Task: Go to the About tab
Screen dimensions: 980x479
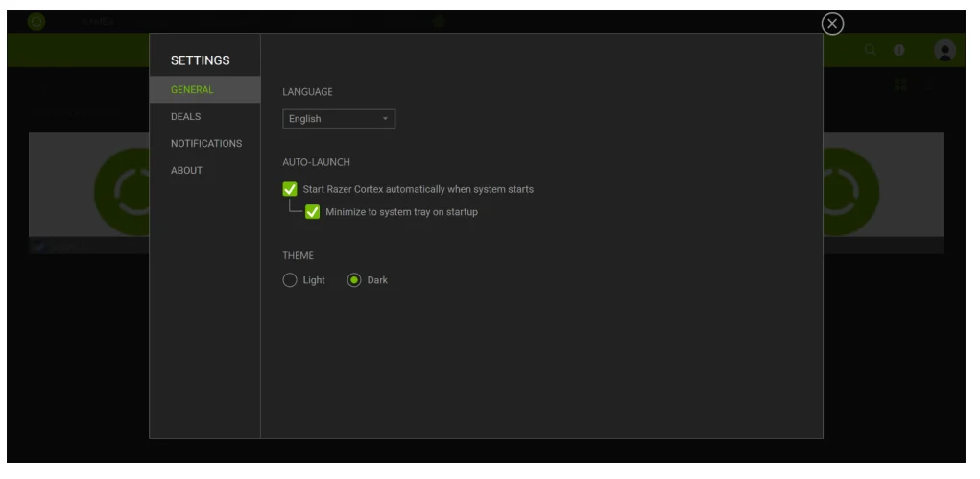Action: (x=205, y=170)
